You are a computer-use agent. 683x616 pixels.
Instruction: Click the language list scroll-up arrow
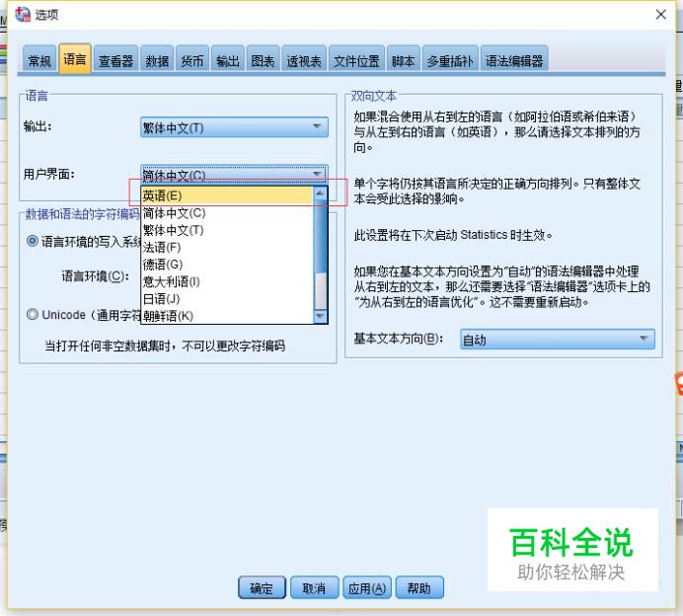click(x=320, y=192)
